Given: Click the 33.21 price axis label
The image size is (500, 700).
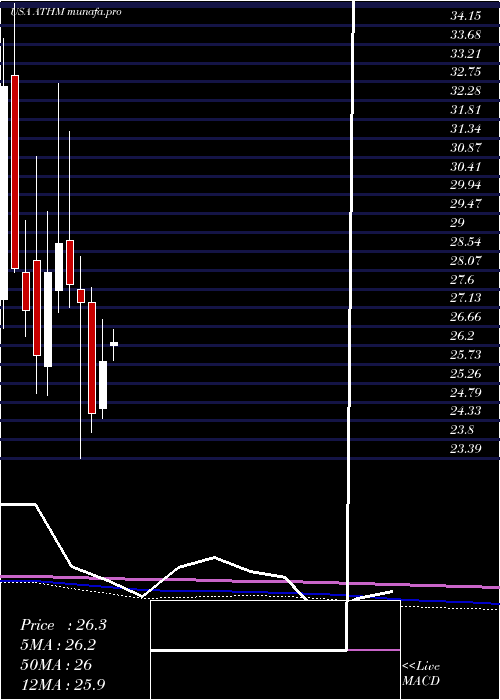Looking at the screenshot, I should click(x=466, y=54).
